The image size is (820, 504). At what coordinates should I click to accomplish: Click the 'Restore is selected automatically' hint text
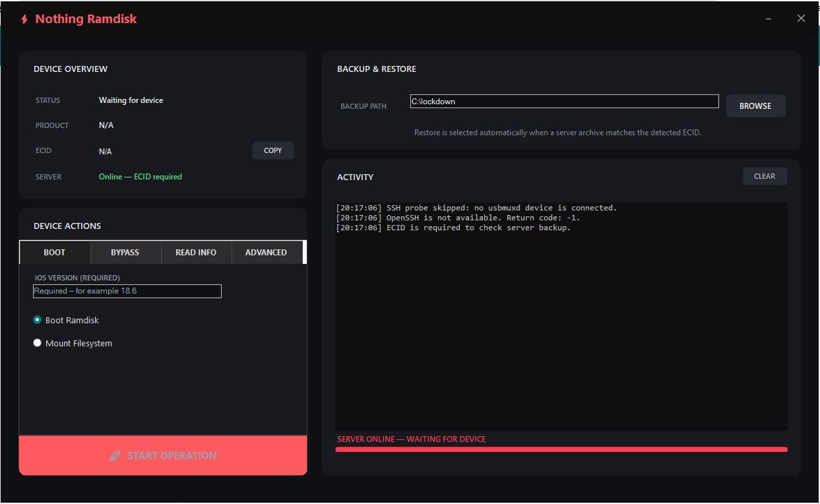pos(557,133)
